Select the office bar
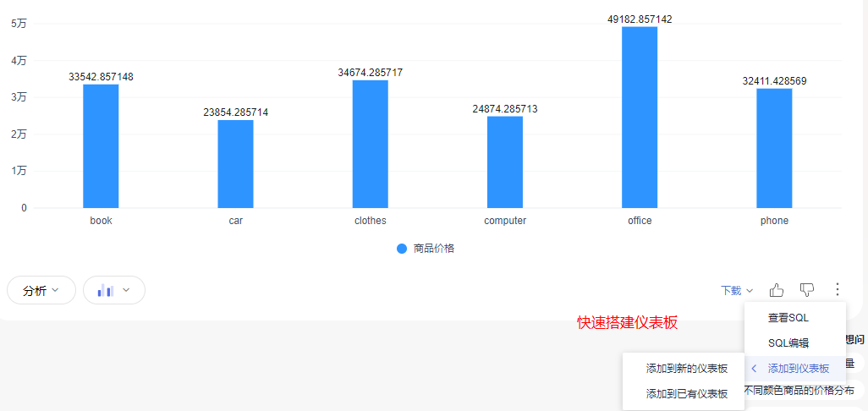Screen dimensions: 868x411 pos(640,118)
